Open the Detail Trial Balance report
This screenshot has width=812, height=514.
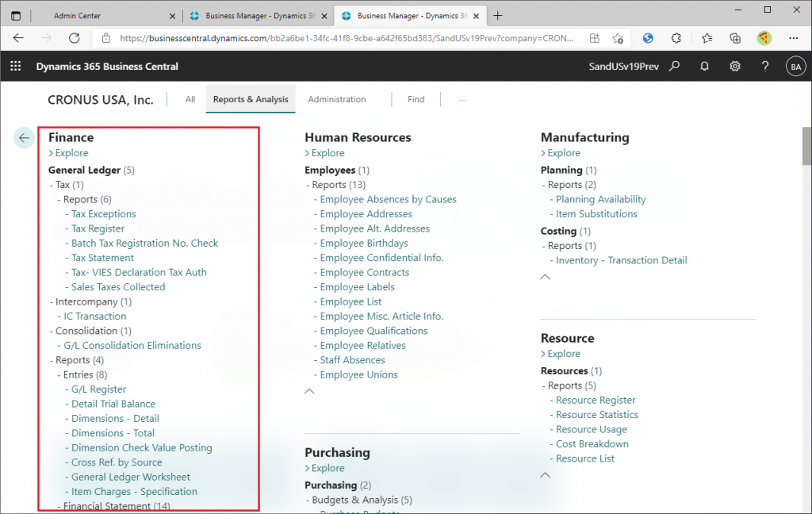pos(113,404)
